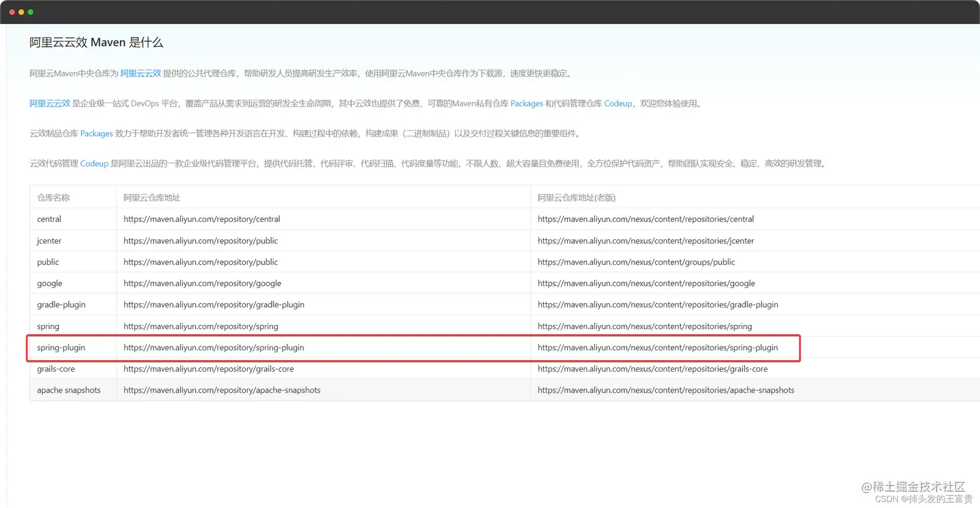The image size is (980, 508).
Task: Open the Codeup link after 代码管理仓库
Action: point(618,103)
